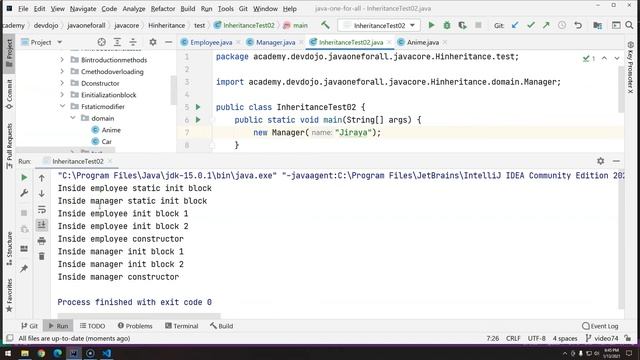640x360 pixels.
Task: Toggle soft-wrap in the Run console
Action: point(42,209)
